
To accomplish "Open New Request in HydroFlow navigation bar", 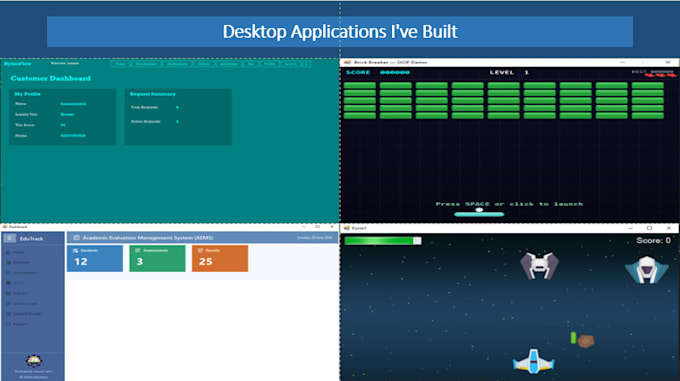I will [x=146, y=64].
